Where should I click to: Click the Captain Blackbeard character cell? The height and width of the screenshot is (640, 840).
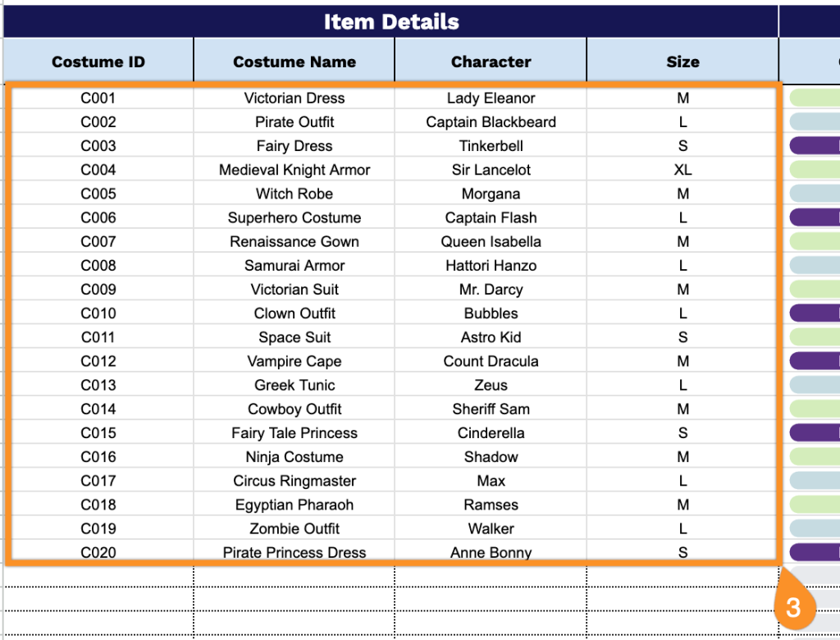coord(491,122)
